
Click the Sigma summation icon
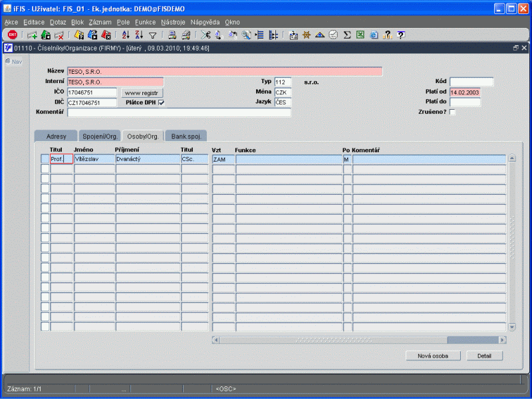346,35
